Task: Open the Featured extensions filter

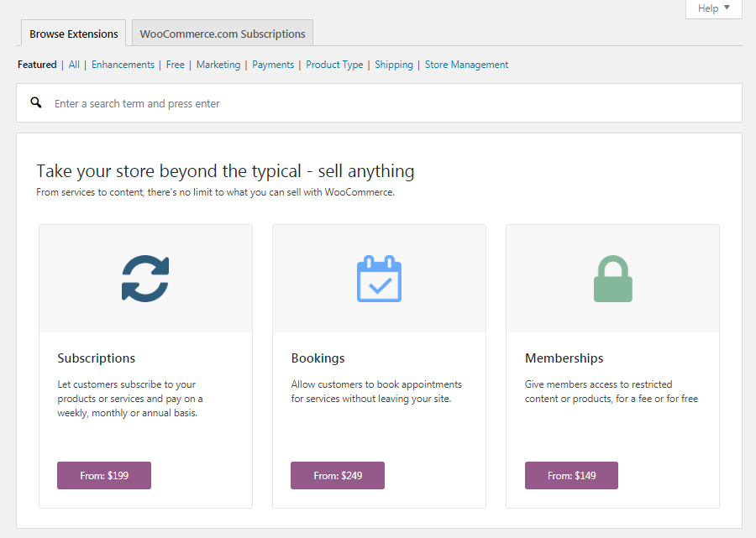Action: point(37,64)
